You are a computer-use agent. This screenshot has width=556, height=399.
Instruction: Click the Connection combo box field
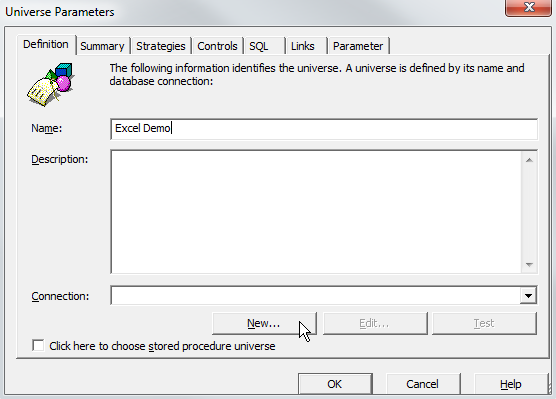(324, 295)
